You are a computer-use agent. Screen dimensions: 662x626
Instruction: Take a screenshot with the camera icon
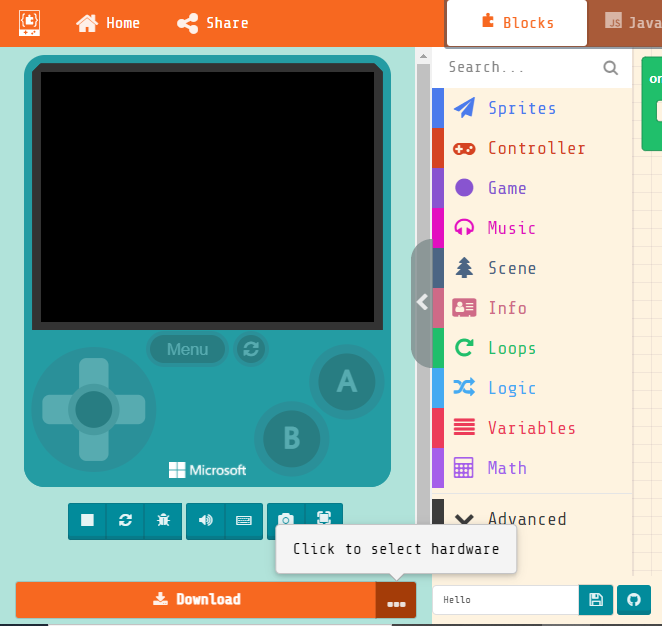286,518
